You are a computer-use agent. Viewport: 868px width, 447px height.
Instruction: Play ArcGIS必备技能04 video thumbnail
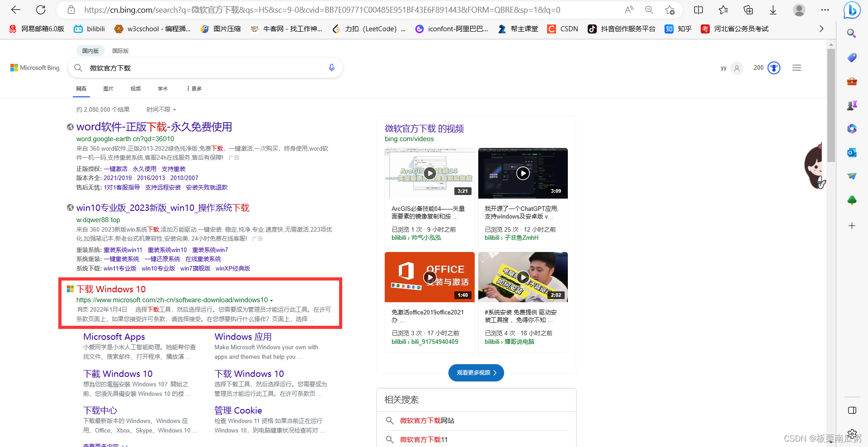(x=429, y=173)
